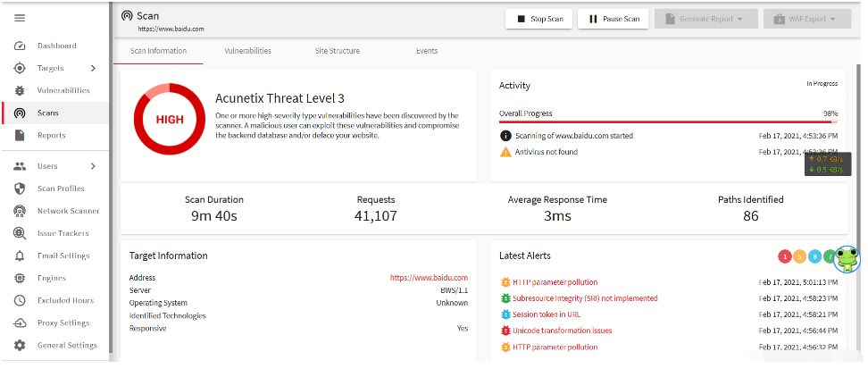The image size is (868, 377).
Task: Expand the Targets submenu chevron
Action: click(93, 68)
